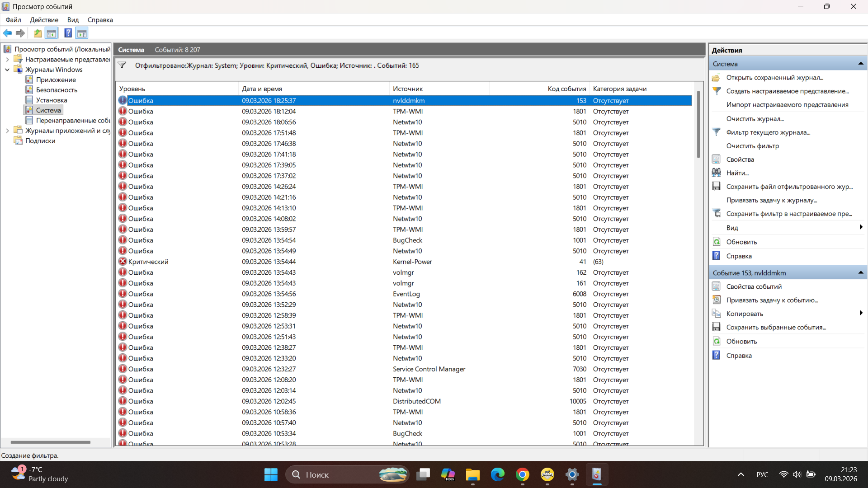Click the event list vertical scrollbar
This screenshot has height=488, width=868.
tap(698, 124)
